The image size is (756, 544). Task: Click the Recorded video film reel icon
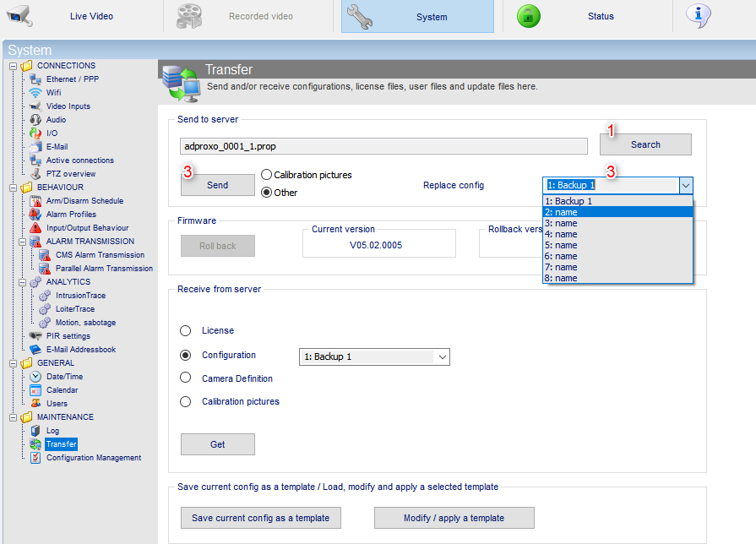click(189, 16)
